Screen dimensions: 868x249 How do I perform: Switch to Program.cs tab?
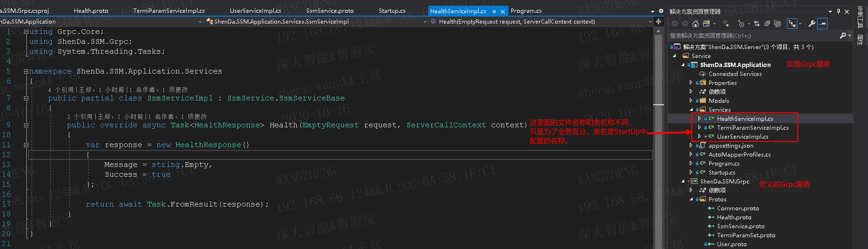(x=526, y=10)
